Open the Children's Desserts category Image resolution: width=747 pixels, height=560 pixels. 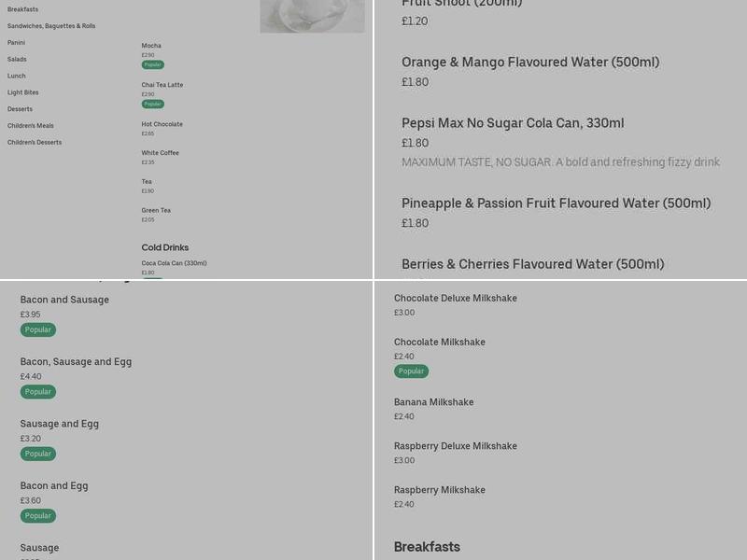(x=35, y=143)
